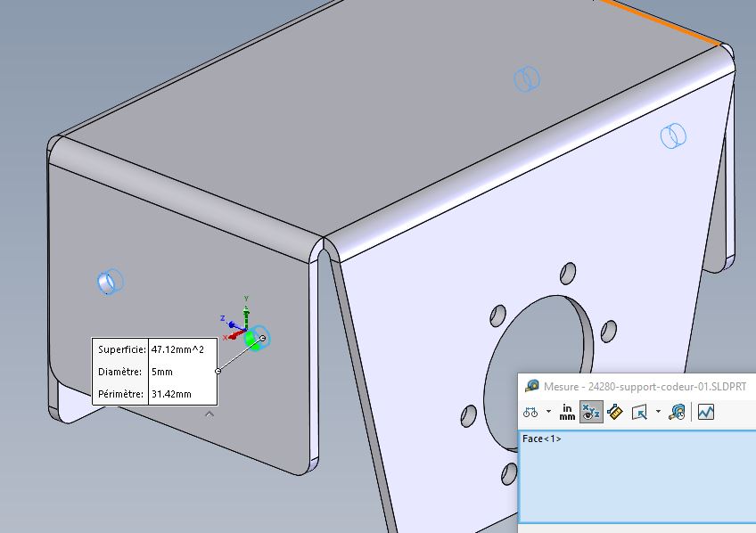Open Measurement History icon

(x=678, y=412)
